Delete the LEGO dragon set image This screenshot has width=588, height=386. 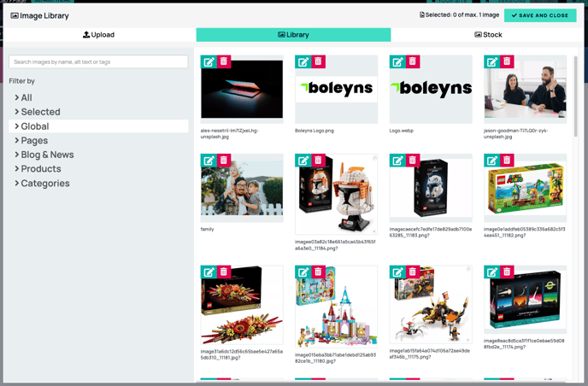pos(413,272)
